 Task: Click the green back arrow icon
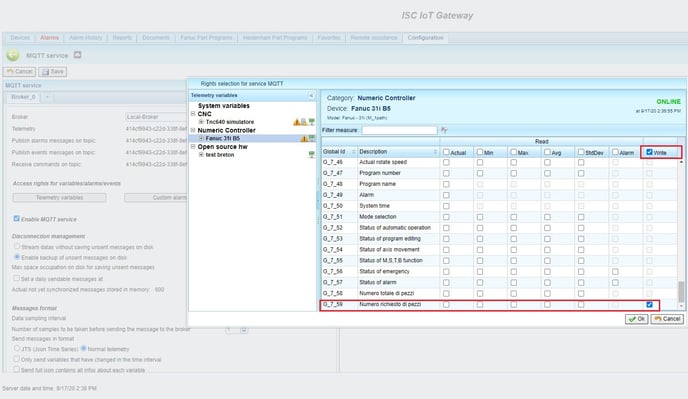(13, 55)
